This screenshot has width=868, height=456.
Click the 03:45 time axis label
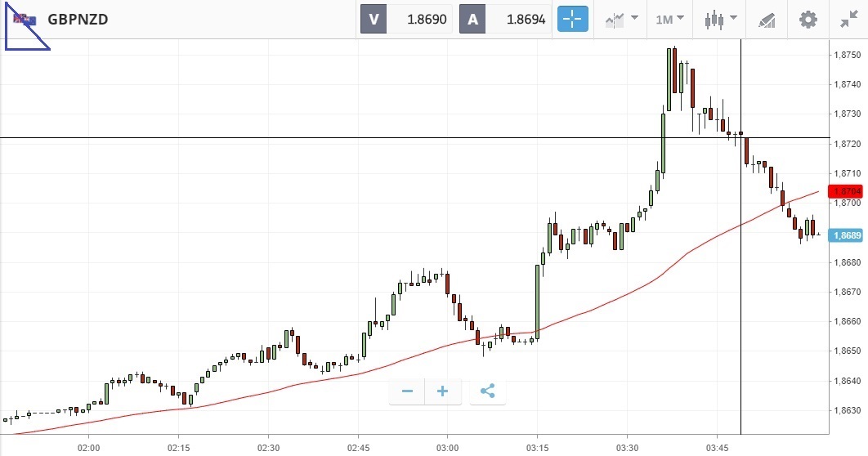pyautogui.click(x=716, y=448)
